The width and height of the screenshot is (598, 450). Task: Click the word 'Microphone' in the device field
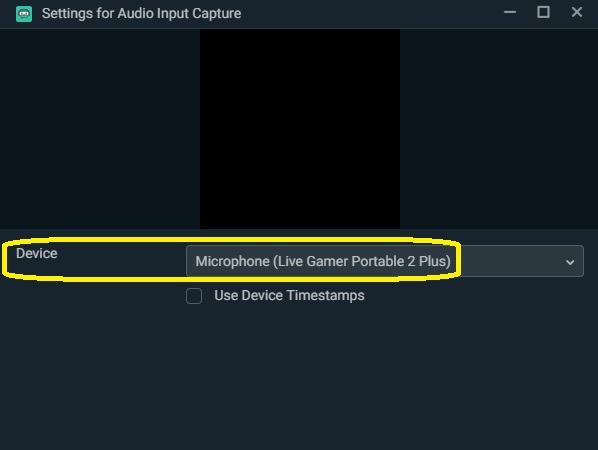[232, 261]
